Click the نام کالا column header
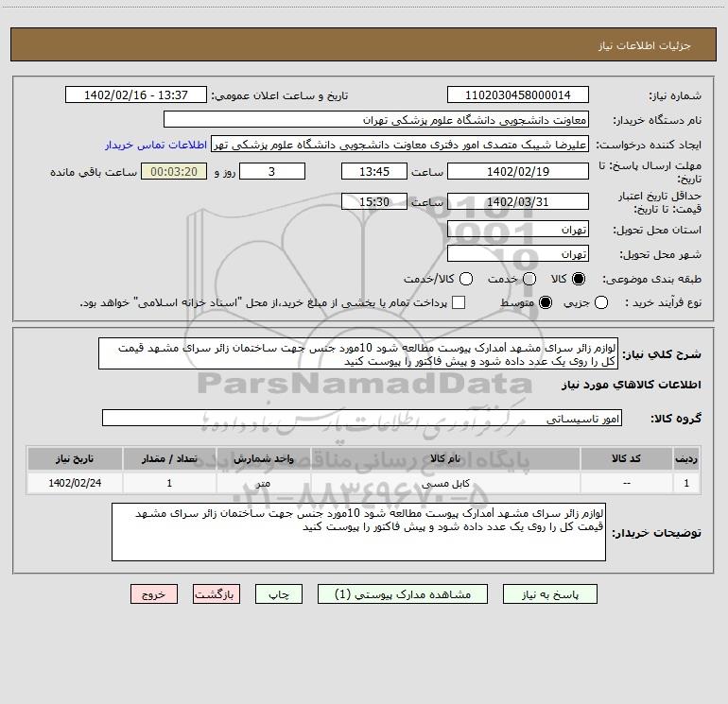 pos(445,459)
